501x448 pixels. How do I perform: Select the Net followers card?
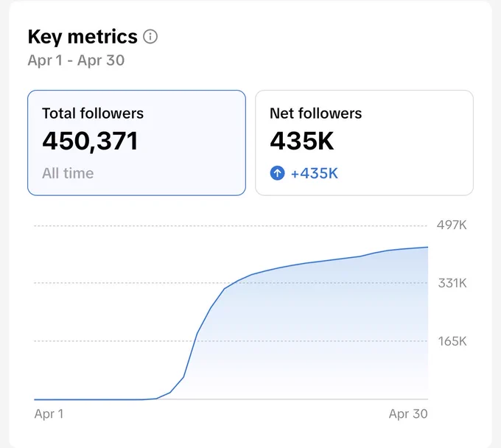tap(364, 143)
